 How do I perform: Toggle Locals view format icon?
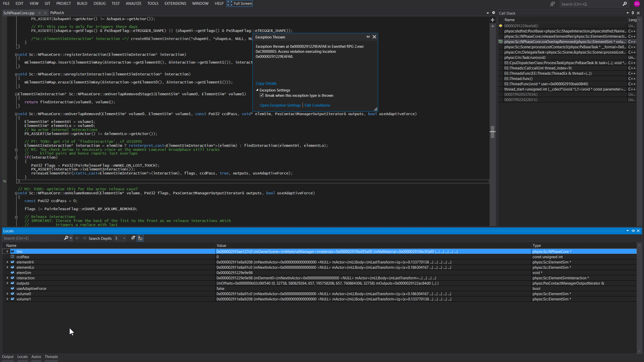click(140, 238)
